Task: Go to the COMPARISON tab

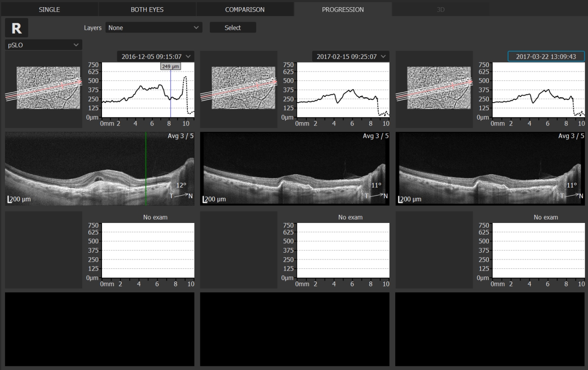Action: tap(245, 9)
